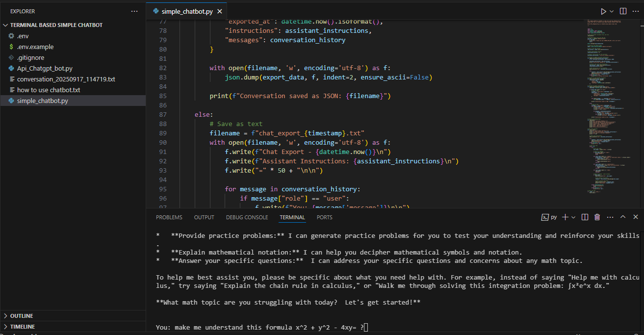Open terminal panel more actions menu
Screen dimensions: 644x335
coord(610,217)
